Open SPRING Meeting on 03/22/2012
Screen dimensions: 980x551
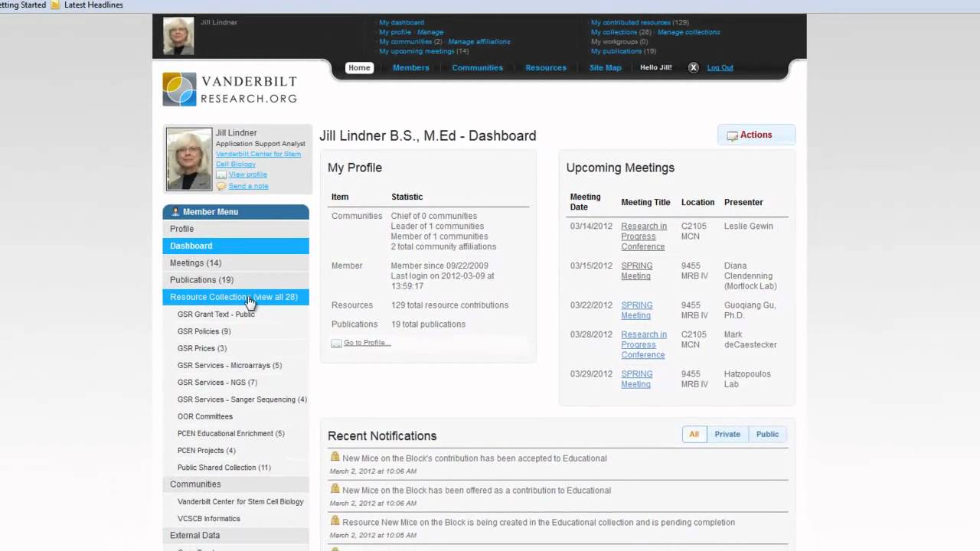click(637, 310)
